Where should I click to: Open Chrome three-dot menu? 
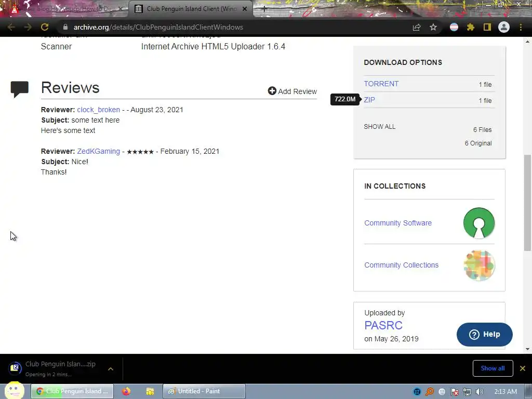coord(521,27)
